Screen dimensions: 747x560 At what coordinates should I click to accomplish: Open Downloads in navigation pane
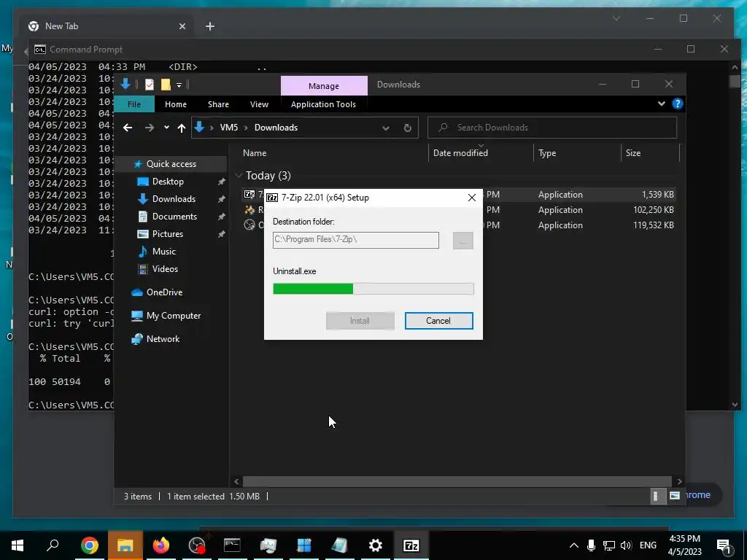click(x=174, y=199)
